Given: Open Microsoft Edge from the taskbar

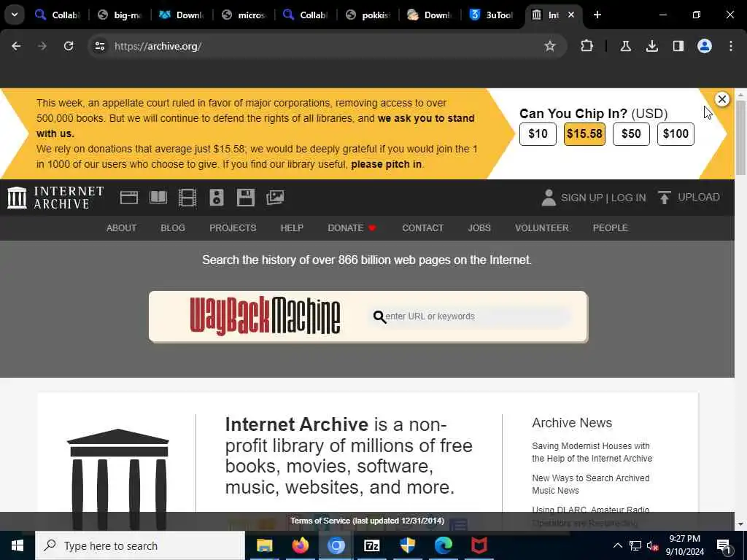Looking at the screenshot, I should (443, 545).
